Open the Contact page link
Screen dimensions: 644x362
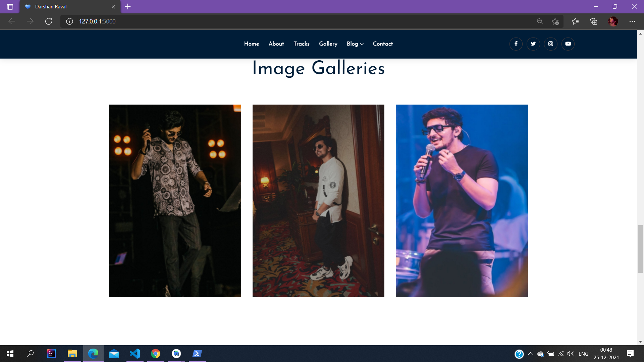(383, 44)
